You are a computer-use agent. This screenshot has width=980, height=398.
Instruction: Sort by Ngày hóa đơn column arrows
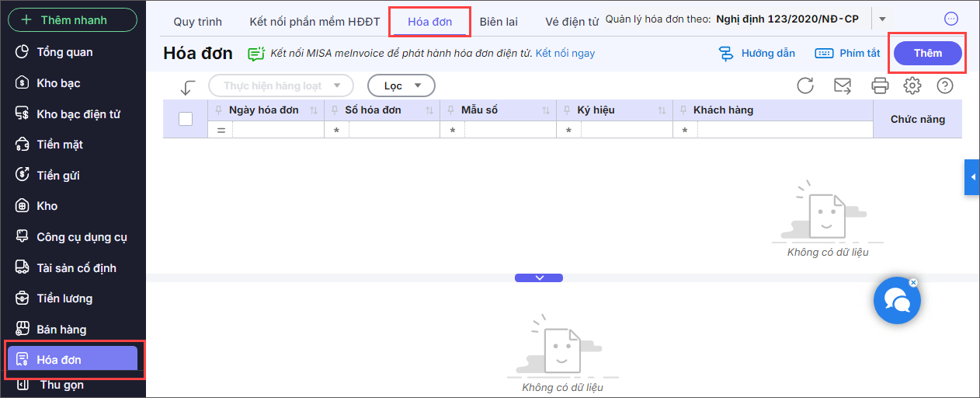tap(314, 111)
